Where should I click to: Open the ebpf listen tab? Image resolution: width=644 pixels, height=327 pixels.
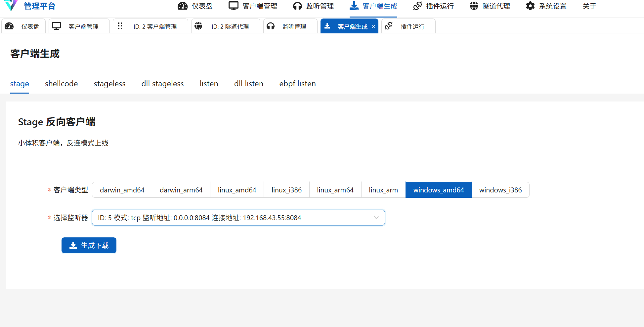click(297, 84)
